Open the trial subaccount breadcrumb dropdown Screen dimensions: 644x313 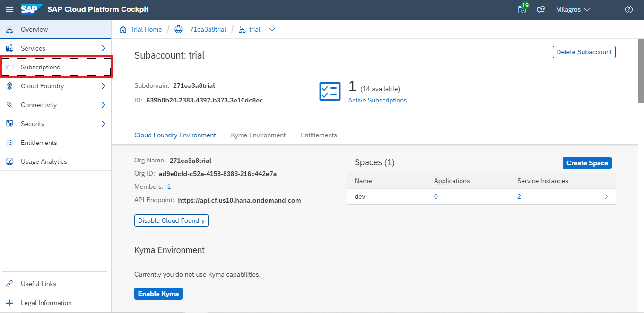click(x=272, y=29)
